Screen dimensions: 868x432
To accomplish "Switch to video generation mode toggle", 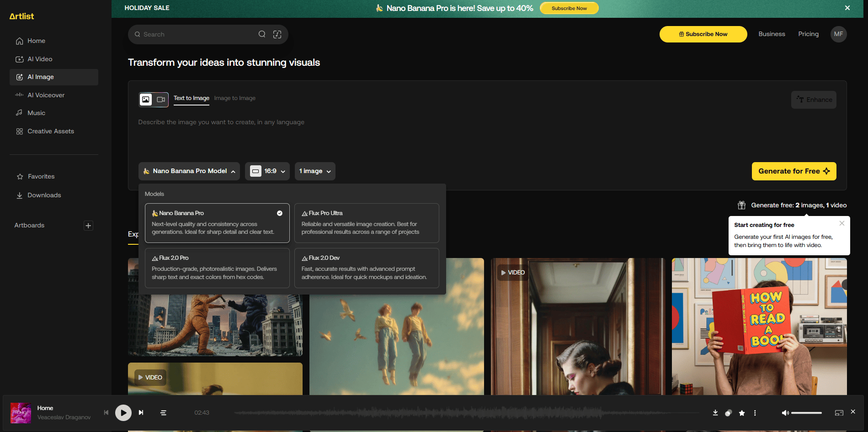I will click(x=161, y=100).
